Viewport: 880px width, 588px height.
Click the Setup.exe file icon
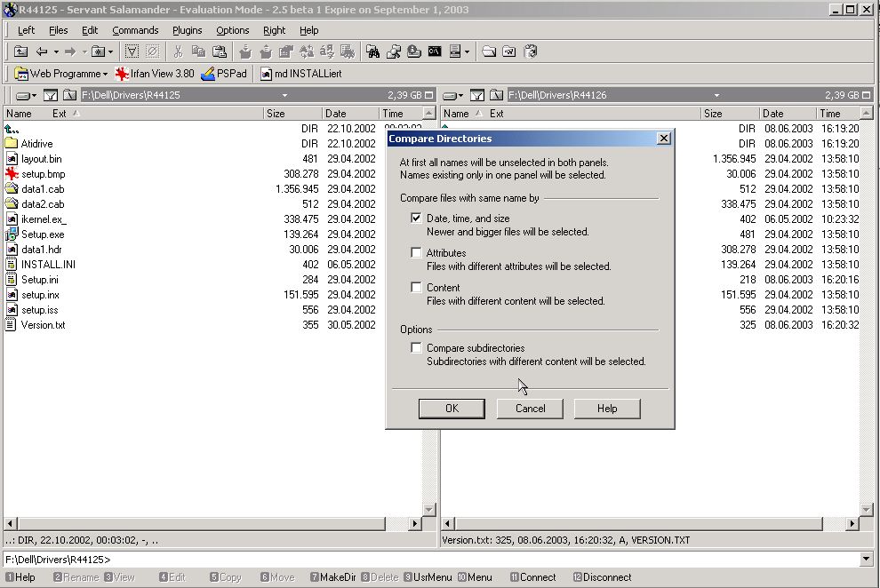12,234
